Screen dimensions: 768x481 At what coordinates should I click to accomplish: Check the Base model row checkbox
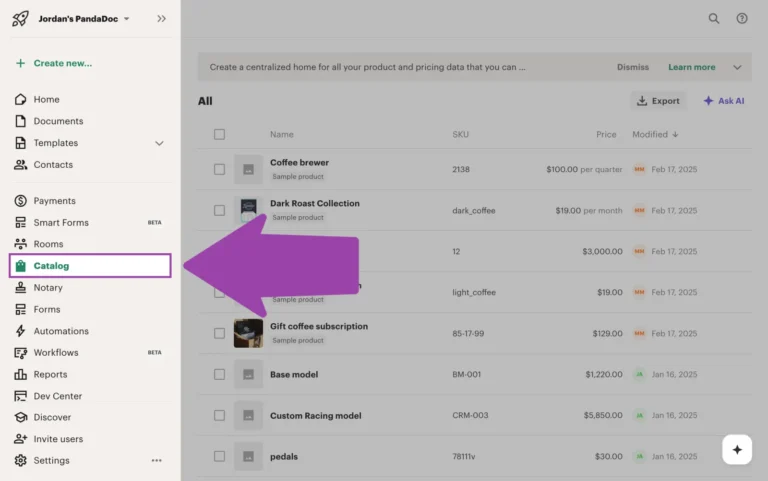(219, 375)
